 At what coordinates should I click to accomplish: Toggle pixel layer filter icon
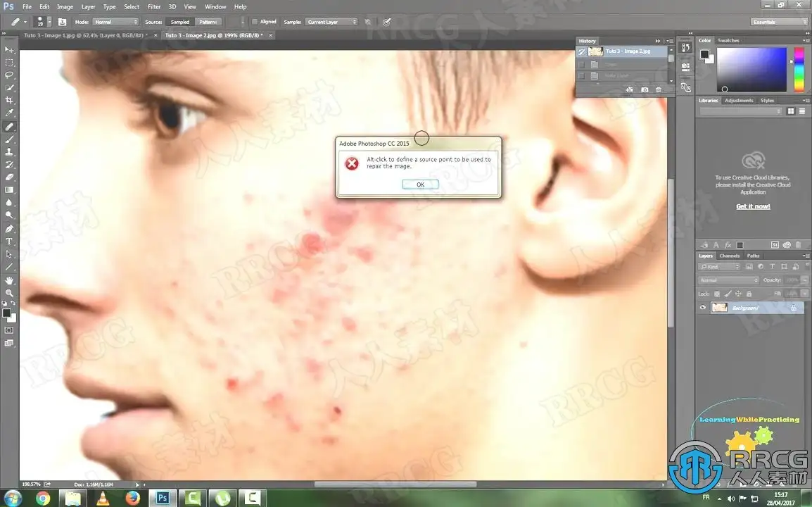pyautogui.click(x=749, y=266)
